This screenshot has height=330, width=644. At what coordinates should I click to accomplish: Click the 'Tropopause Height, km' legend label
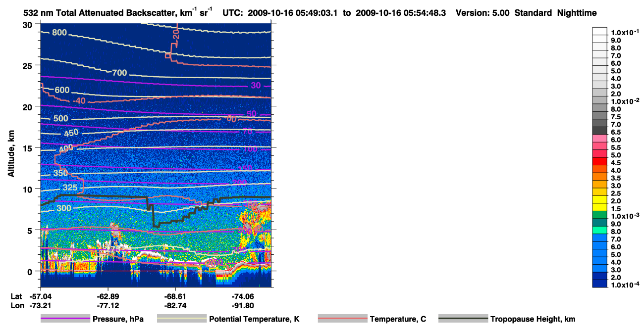pyautogui.click(x=533, y=319)
